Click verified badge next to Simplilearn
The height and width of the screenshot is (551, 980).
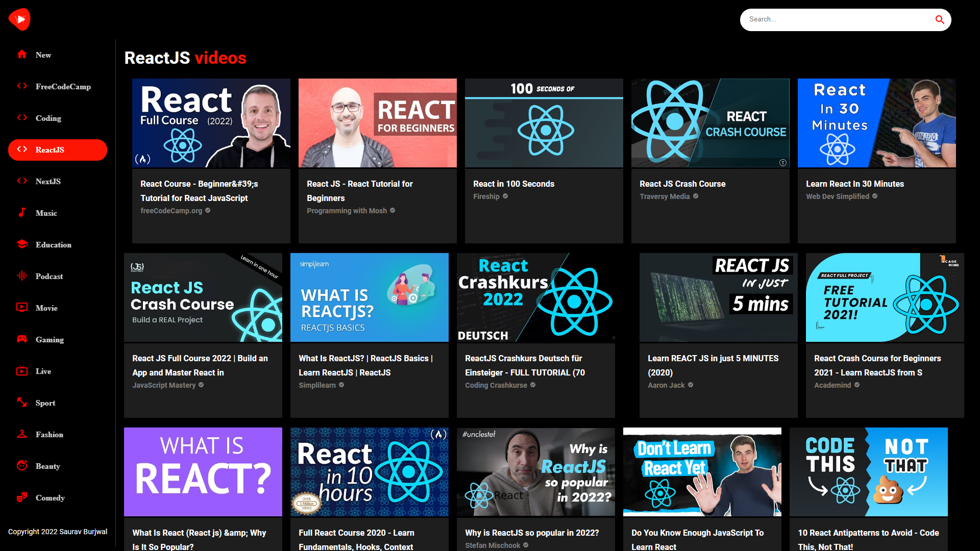pyautogui.click(x=341, y=385)
